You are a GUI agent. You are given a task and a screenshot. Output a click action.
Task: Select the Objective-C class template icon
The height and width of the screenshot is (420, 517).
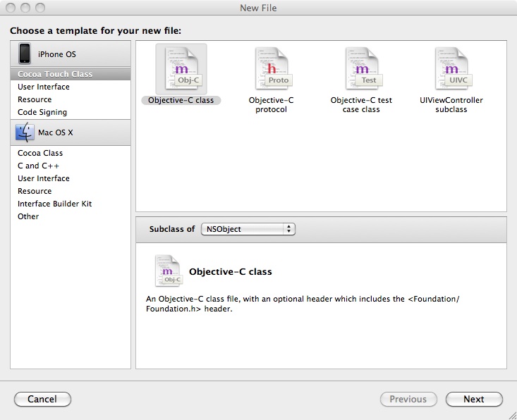[x=181, y=68]
